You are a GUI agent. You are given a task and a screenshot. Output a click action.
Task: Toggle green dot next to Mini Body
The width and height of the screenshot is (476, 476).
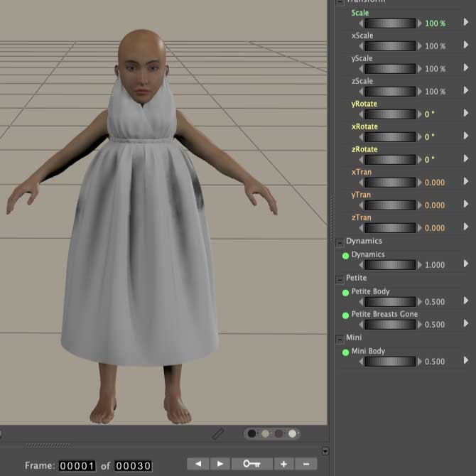[x=346, y=352]
